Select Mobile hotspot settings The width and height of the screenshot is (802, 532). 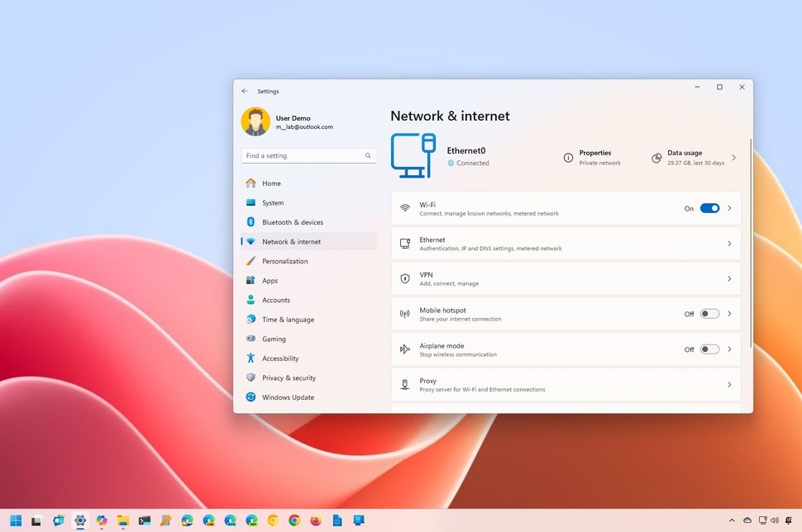pyautogui.click(x=537, y=314)
